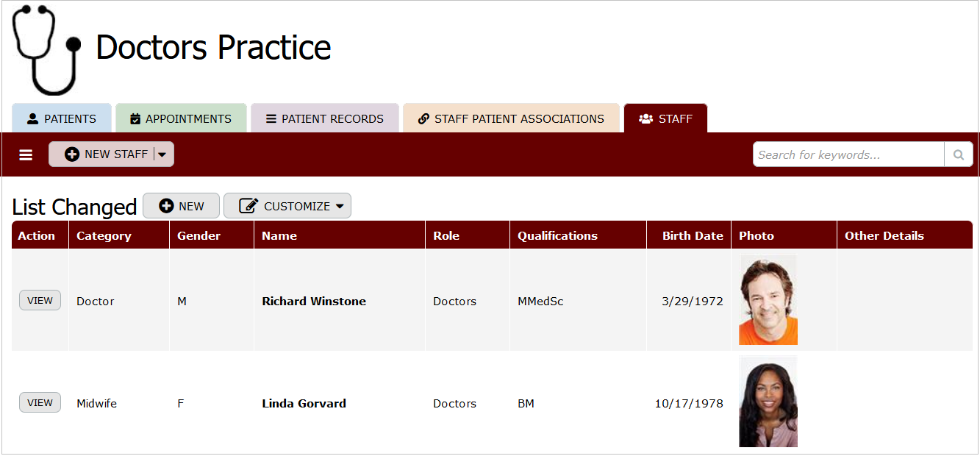Image resolution: width=980 pixels, height=456 pixels.
Task: Switch to the Appointments tab
Action: 181,119
